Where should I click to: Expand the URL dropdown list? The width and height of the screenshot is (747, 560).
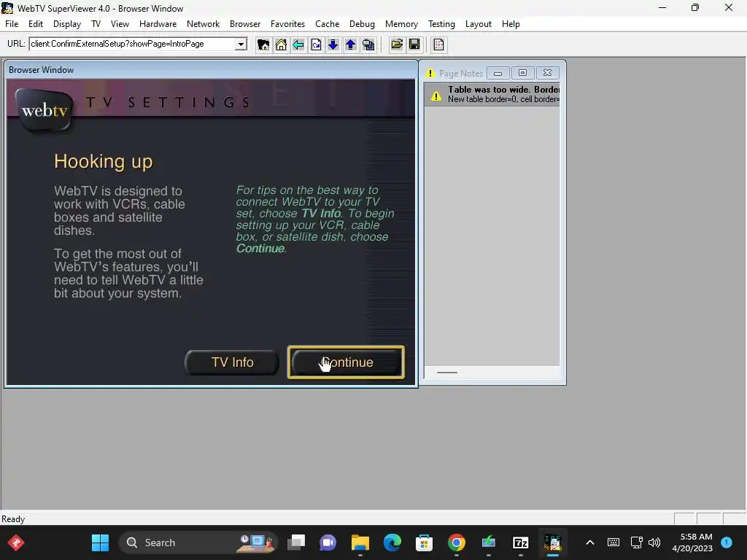point(241,44)
